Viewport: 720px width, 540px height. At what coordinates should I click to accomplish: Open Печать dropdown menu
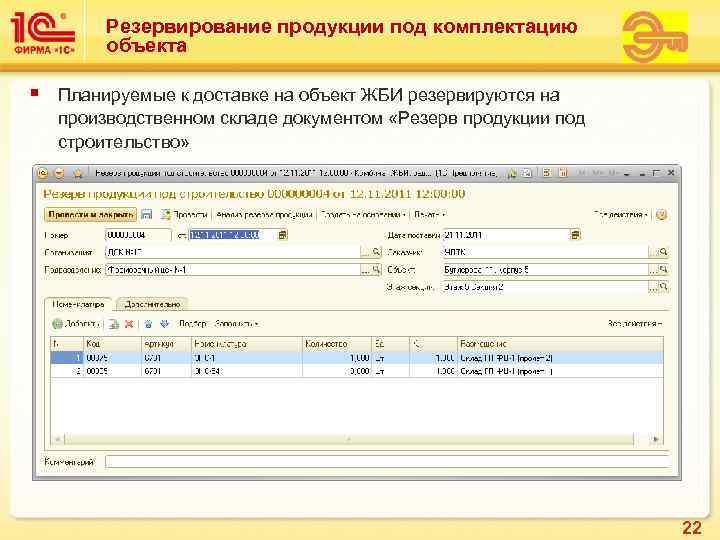[x=429, y=214]
